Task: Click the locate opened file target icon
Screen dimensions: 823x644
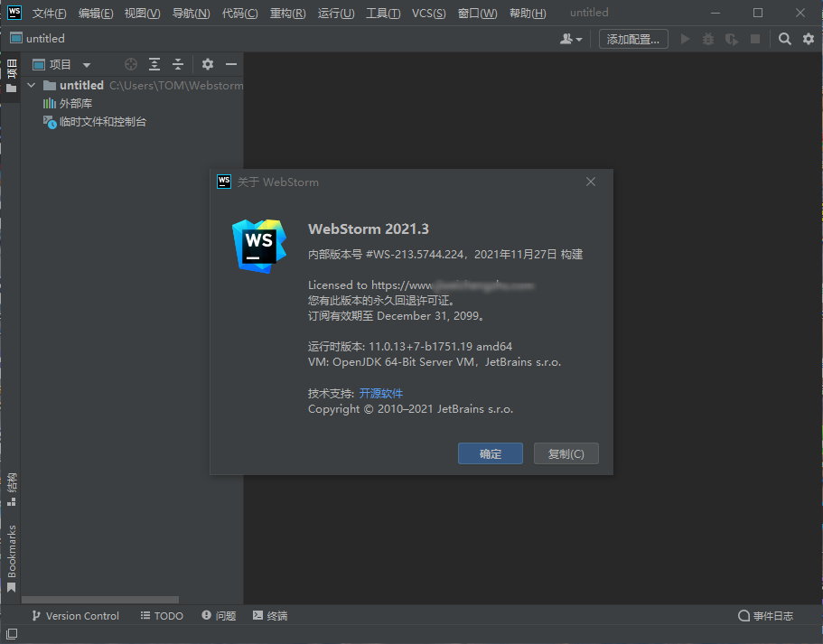Action: pos(131,64)
